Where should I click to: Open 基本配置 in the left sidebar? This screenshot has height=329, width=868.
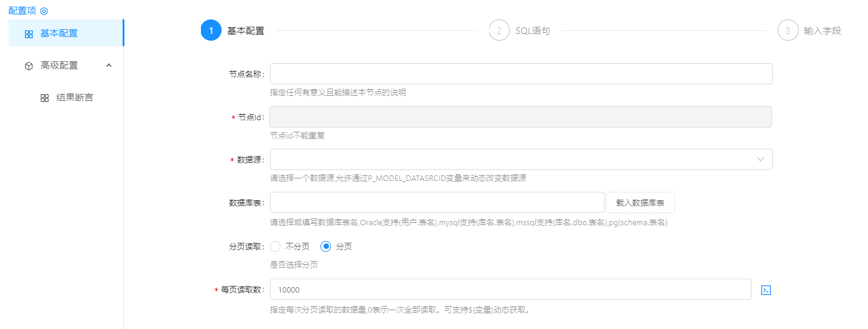tap(59, 33)
